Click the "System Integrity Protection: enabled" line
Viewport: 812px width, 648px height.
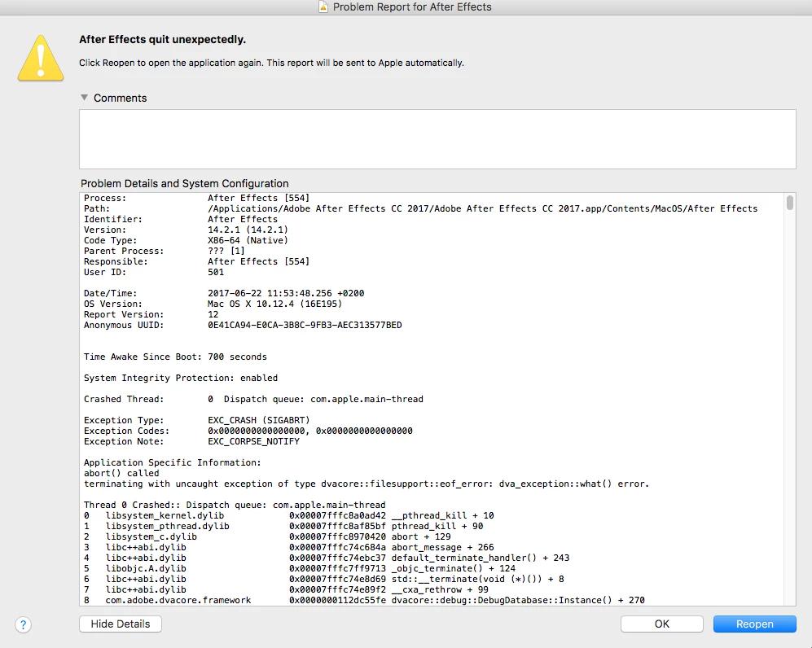[181, 379]
